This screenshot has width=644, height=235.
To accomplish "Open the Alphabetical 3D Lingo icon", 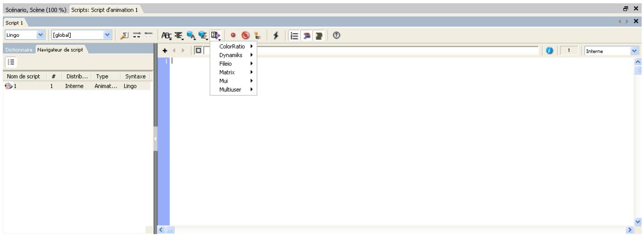I will click(191, 35).
